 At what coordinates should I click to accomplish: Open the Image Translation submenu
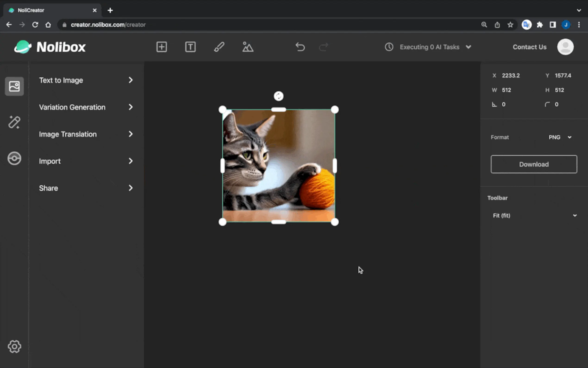pyautogui.click(x=86, y=134)
